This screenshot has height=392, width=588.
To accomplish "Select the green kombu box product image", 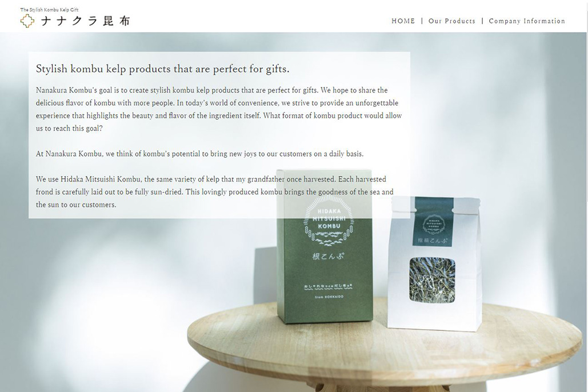I will tap(325, 246).
